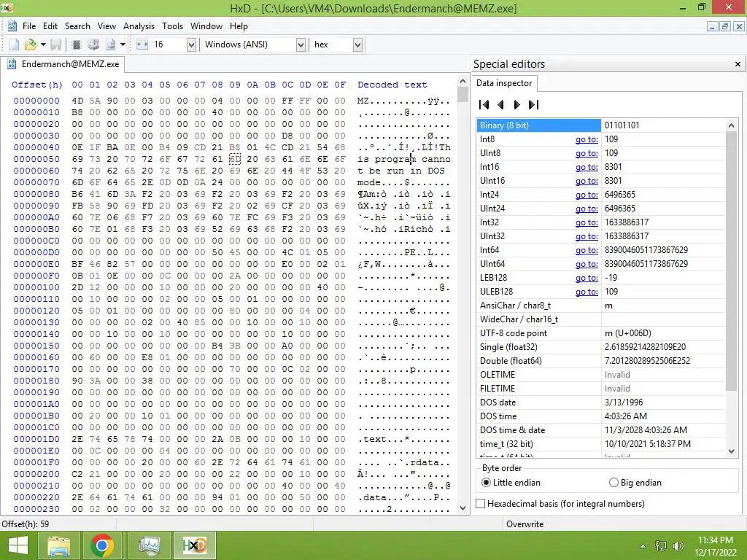Screen dimensions: 747x560
Task: Restore the inner document window
Action: click(724, 26)
